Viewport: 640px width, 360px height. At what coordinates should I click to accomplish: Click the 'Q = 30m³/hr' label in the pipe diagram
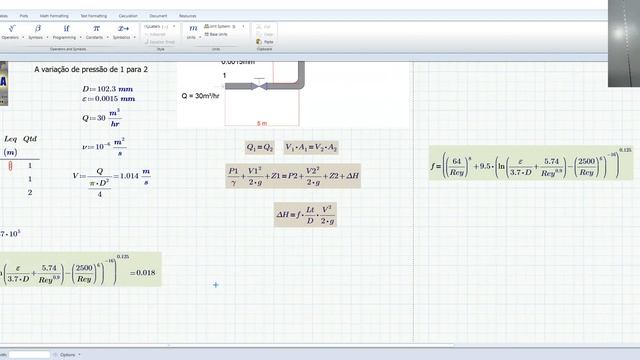(x=200, y=96)
